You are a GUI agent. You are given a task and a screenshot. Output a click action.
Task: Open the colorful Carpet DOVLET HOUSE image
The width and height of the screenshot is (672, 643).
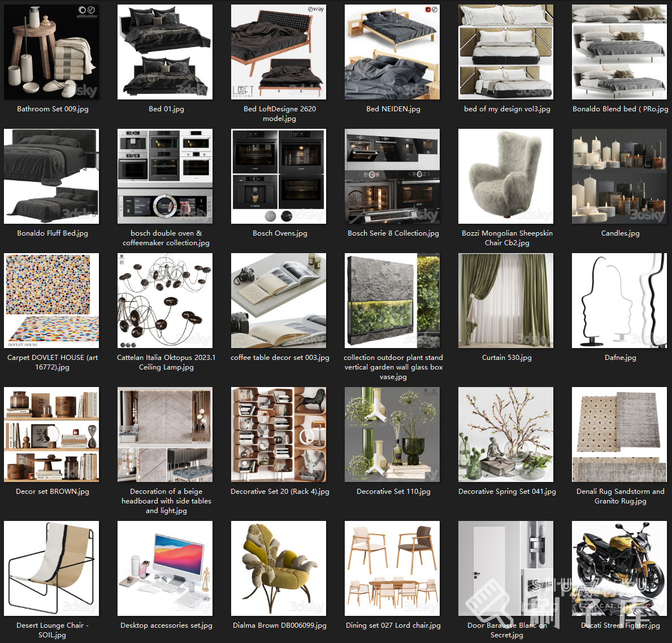pos(51,301)
